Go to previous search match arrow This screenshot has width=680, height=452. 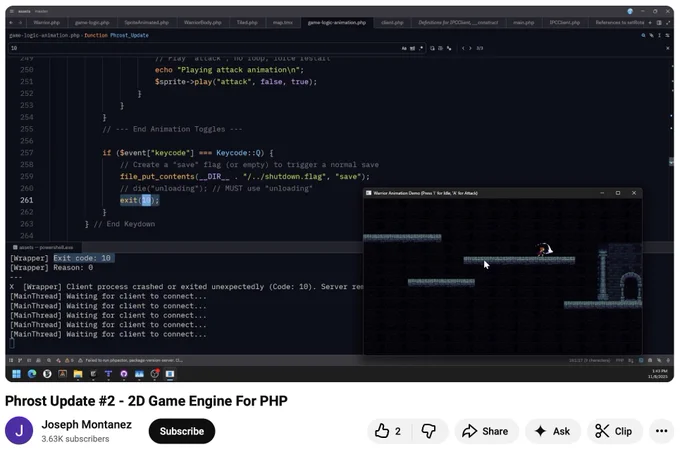pyautogui.click(x=463, y=48)
